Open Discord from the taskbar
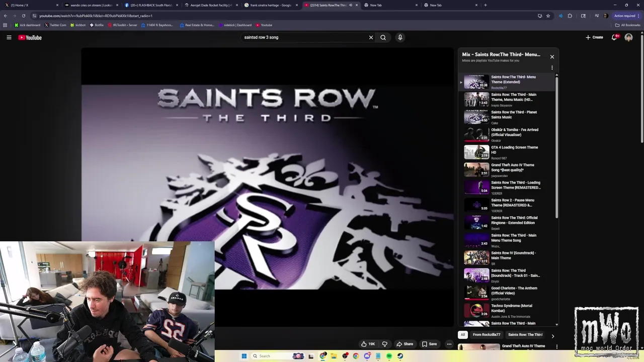644x362 pixels. point(367,356)
